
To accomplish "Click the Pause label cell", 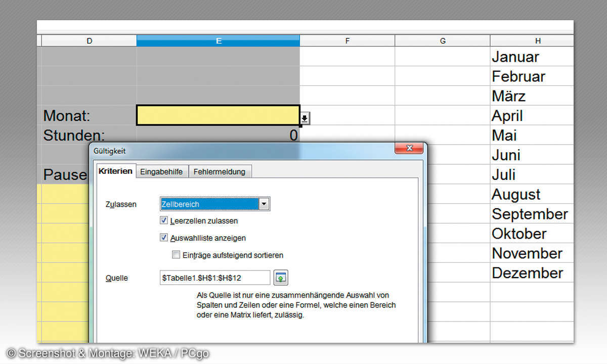I will [65, 175].
